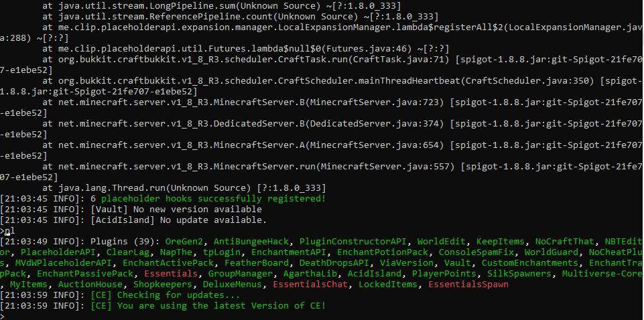The image size is (644, 320).
Task: Click the 'tpLogin' plugin name
Action: pyautogui.click(x=222, y=252)
